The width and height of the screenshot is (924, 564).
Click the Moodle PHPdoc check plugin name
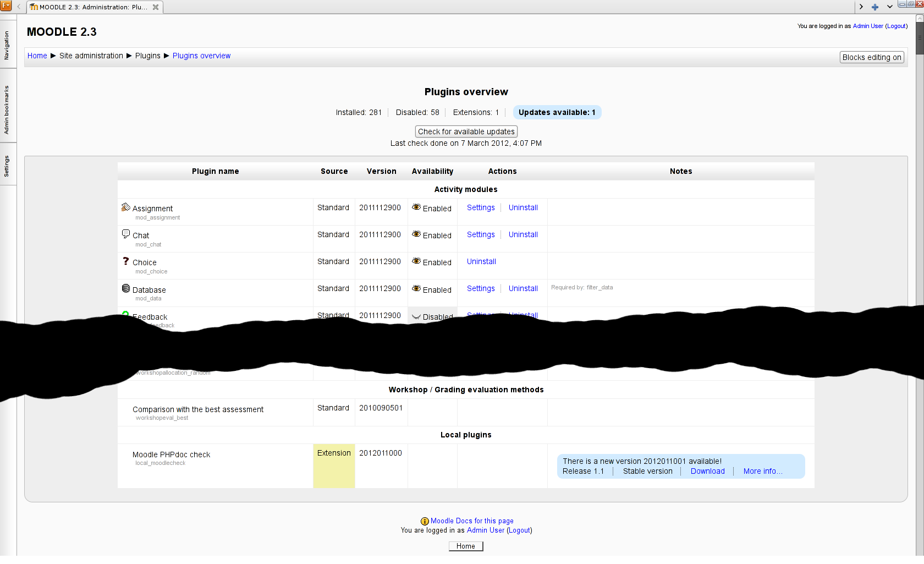[x=171, y=455]
